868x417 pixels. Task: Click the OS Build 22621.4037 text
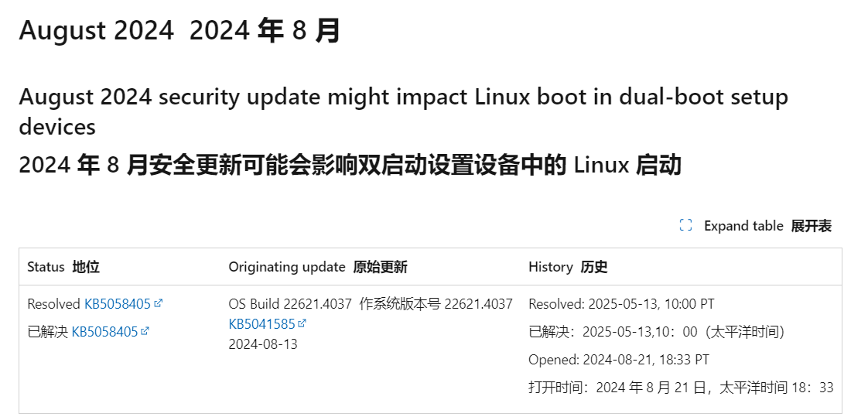[x=290, y=304]
